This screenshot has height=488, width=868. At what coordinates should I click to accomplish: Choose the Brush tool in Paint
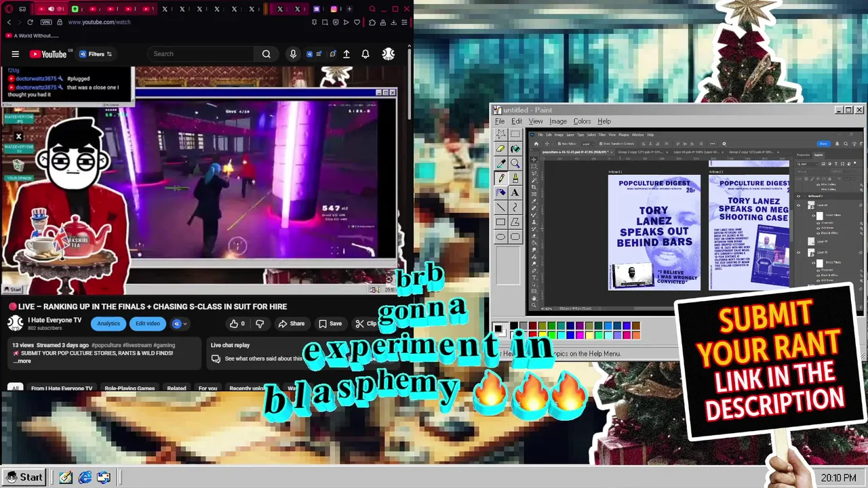(x=515, y=178)
